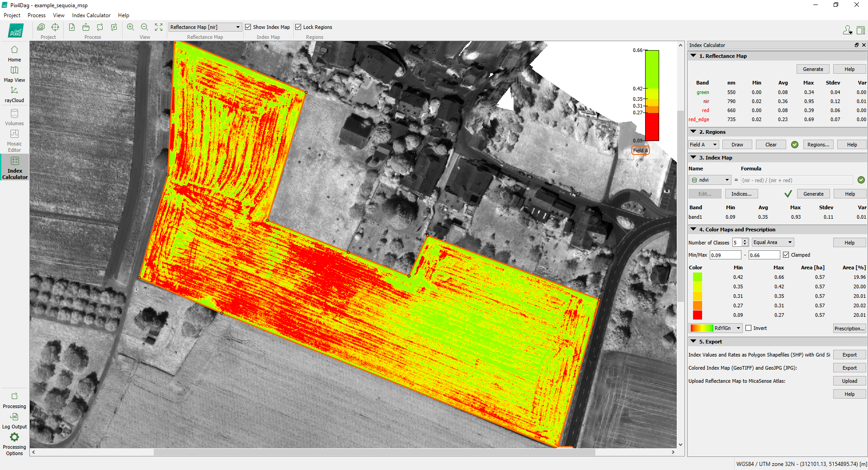This screenshot has height=470, width=868.
Task: Open ndvi index name dropdown
Action: (710, 180)
